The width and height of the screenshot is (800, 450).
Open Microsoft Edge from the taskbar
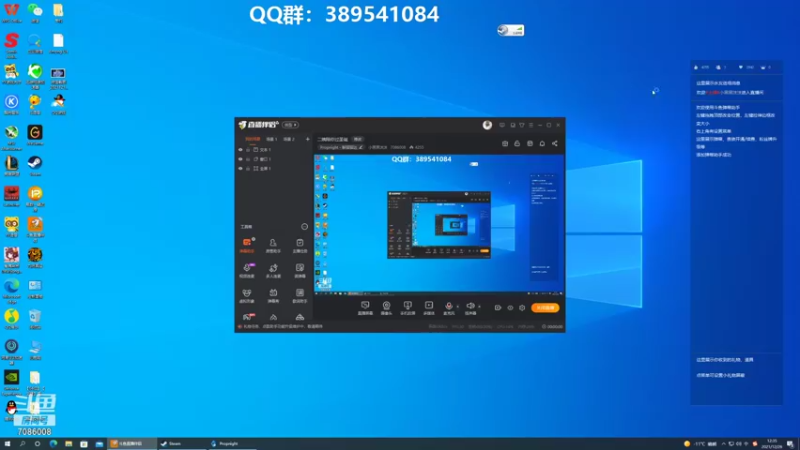tap(53, 444)
